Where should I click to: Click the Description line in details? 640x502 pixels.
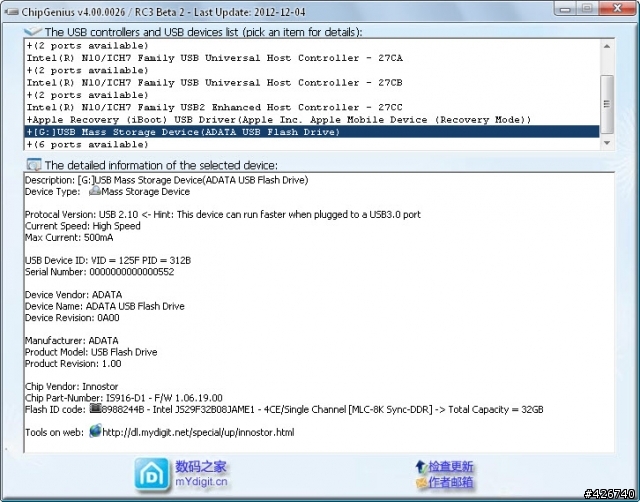167,180
